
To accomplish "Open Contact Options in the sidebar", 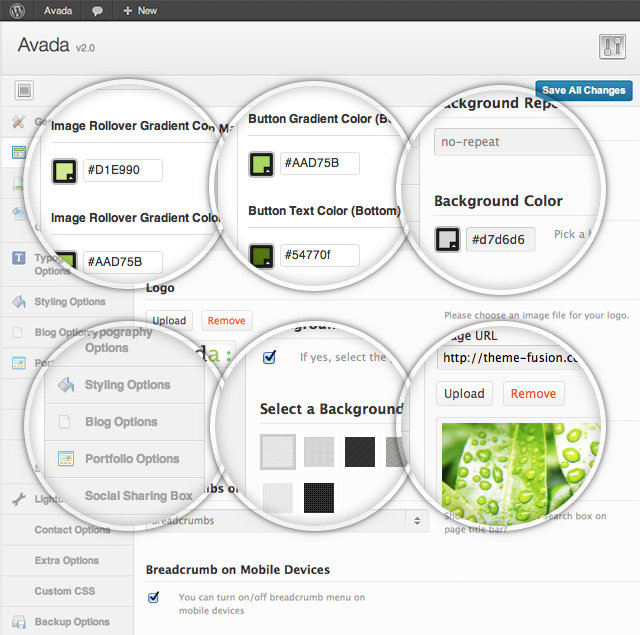I will (72, 530).
